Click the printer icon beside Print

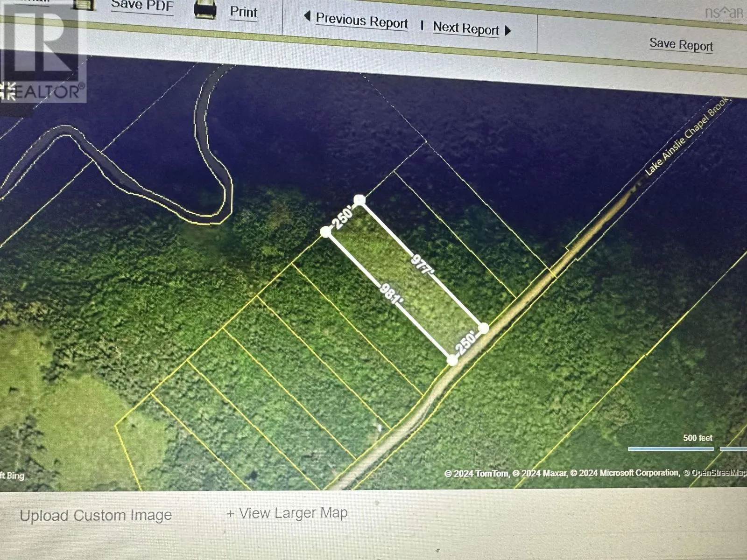205,9
